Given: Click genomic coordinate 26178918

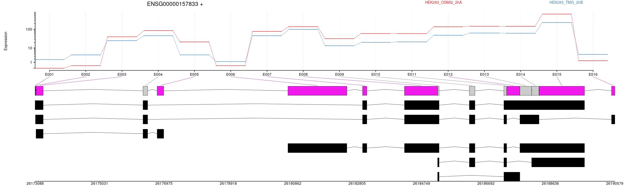Looking at the screenshot, I should click(x=228, y=184).
